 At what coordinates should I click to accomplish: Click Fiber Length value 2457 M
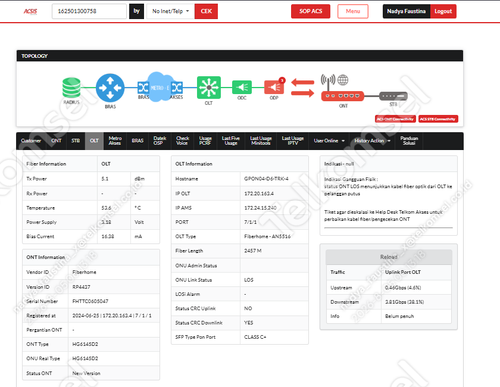click(x=253, y=251)
